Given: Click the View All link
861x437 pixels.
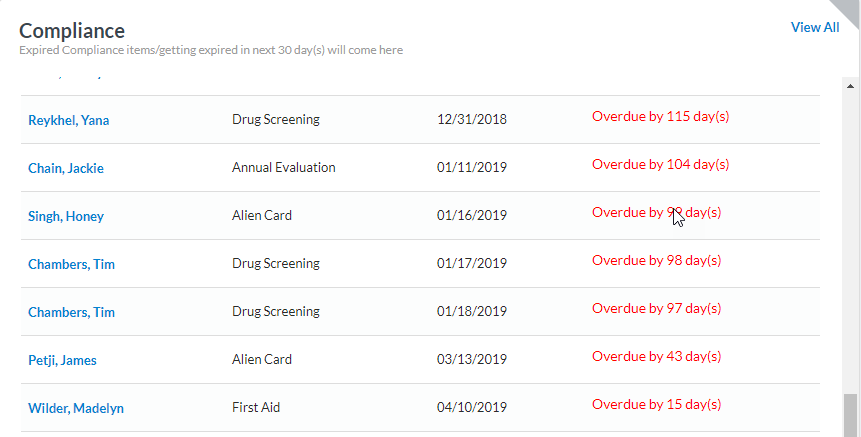Looking at the screenshot, I should 814,28.
